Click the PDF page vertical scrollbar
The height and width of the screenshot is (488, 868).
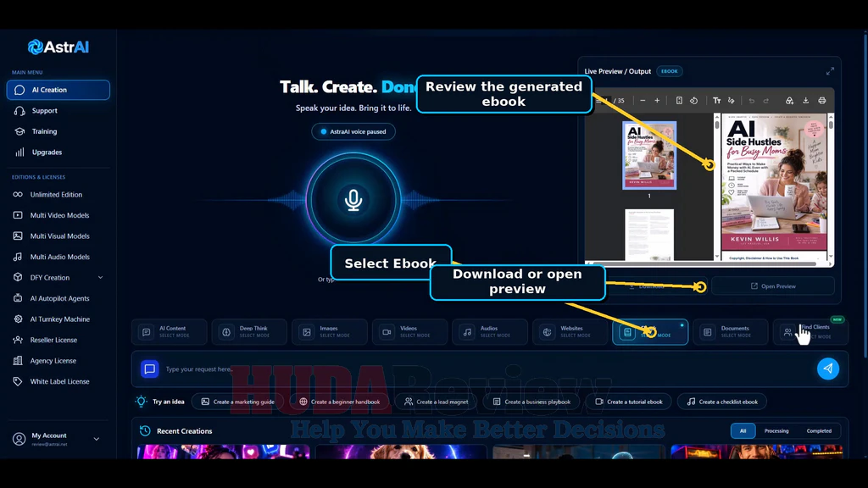(831, 186)
